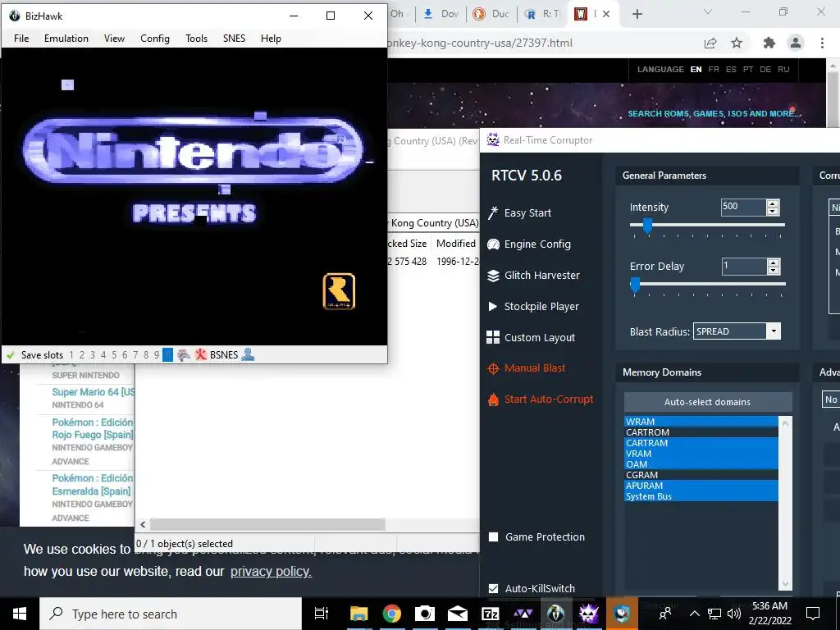Trigger a Manual Blast
The image size is (840, 630).
[x=526, y=368]
